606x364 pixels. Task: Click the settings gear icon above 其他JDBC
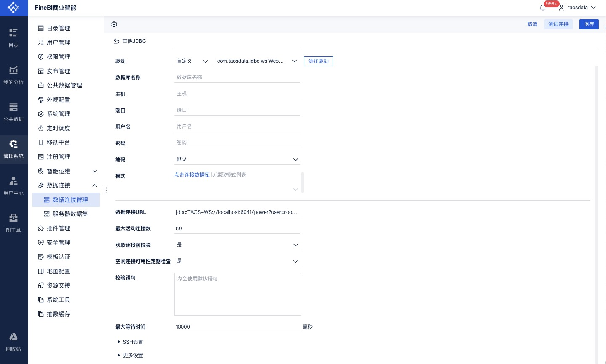coord(114,24)
